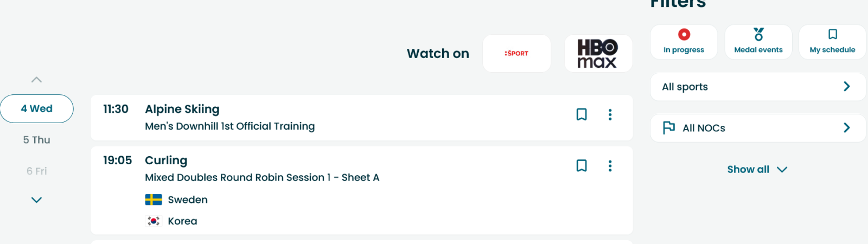Viewport: 868px width, 244px height.
Task: Show My schedule filter
Action: 832,42
